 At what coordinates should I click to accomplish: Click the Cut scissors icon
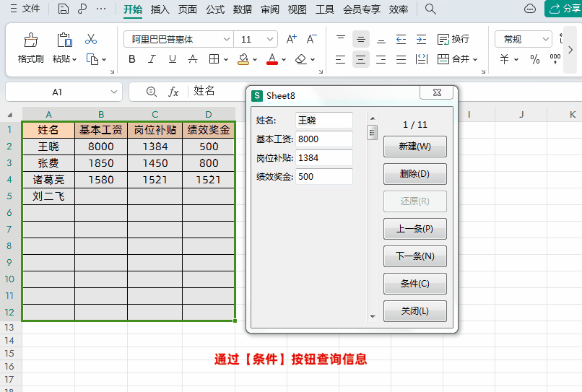tap(91, 39)
